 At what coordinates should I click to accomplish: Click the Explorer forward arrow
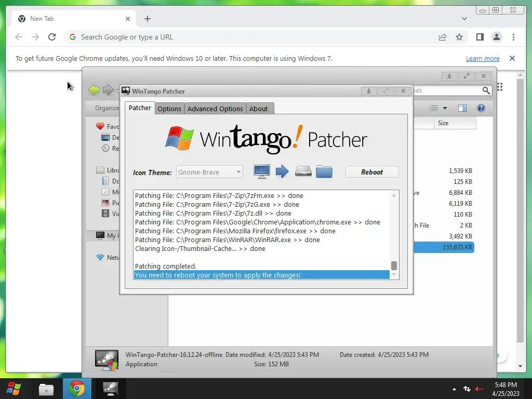click(x=108, y=90)
